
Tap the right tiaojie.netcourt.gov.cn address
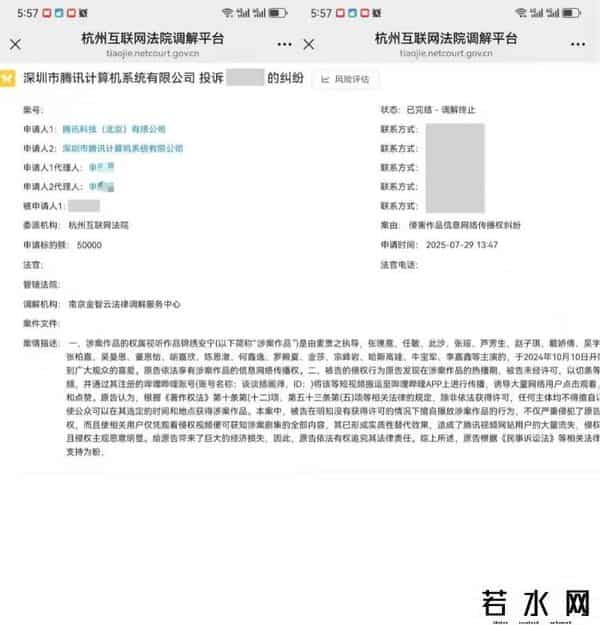click(x=446, y=53)
